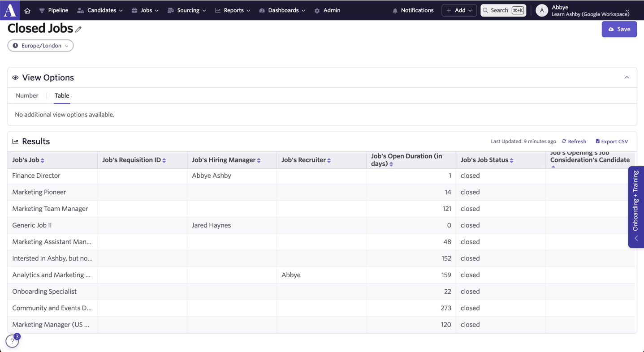Expand the Add dropdown button
The image size is (644, 352).
coord(459,10)
